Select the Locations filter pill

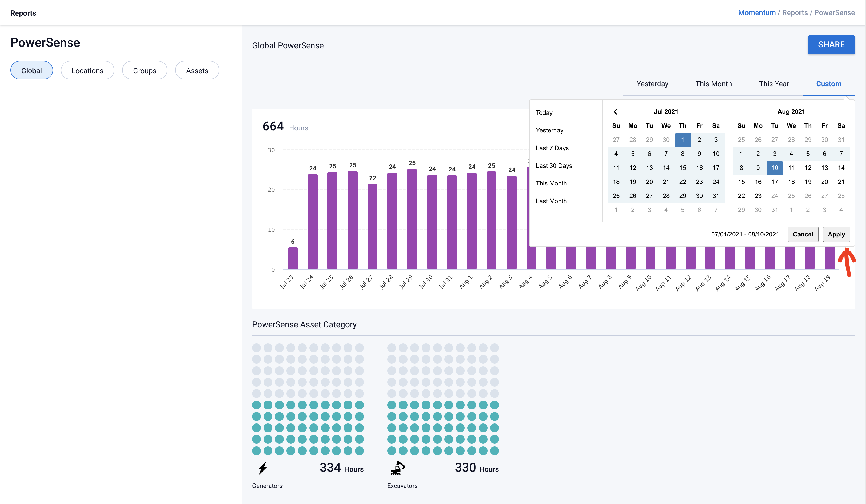(x=87, y=70)
